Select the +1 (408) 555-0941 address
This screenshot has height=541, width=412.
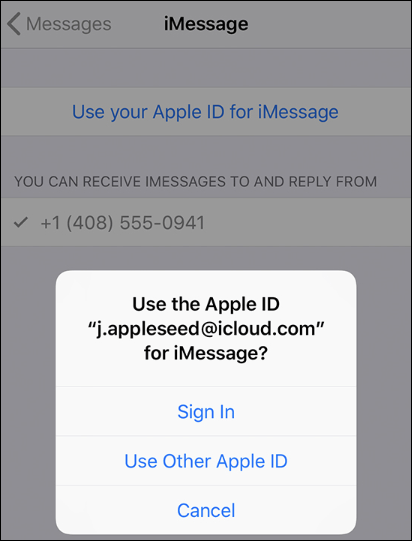[x=122, y=223]
